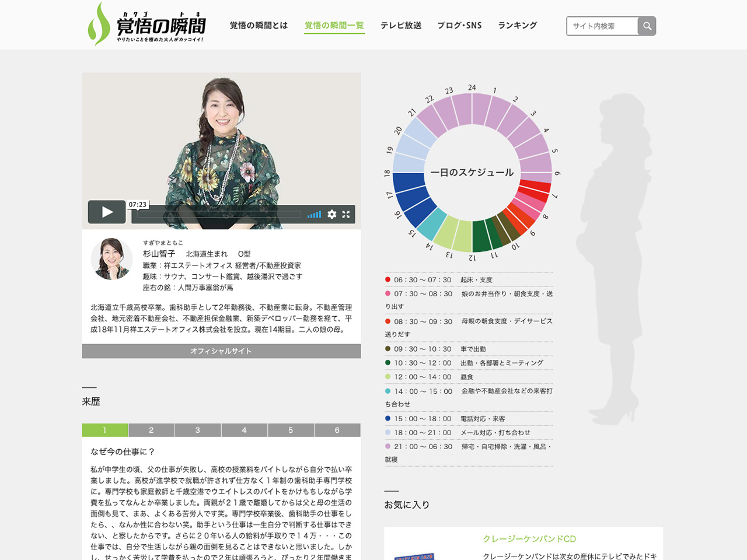Click the メール対応・打ち合わせ schedule entry

pyautogui.click(x=495, y=433)
